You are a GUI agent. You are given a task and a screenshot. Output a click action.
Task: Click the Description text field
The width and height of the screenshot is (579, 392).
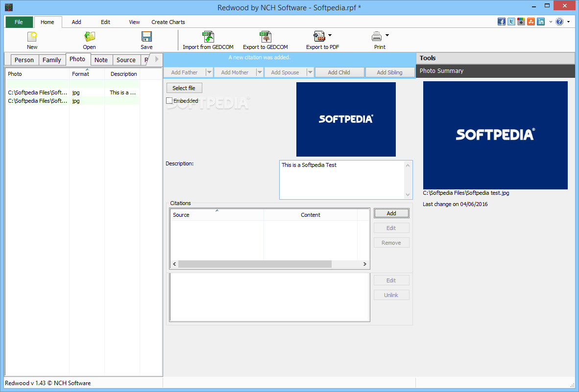coord(342,180)
